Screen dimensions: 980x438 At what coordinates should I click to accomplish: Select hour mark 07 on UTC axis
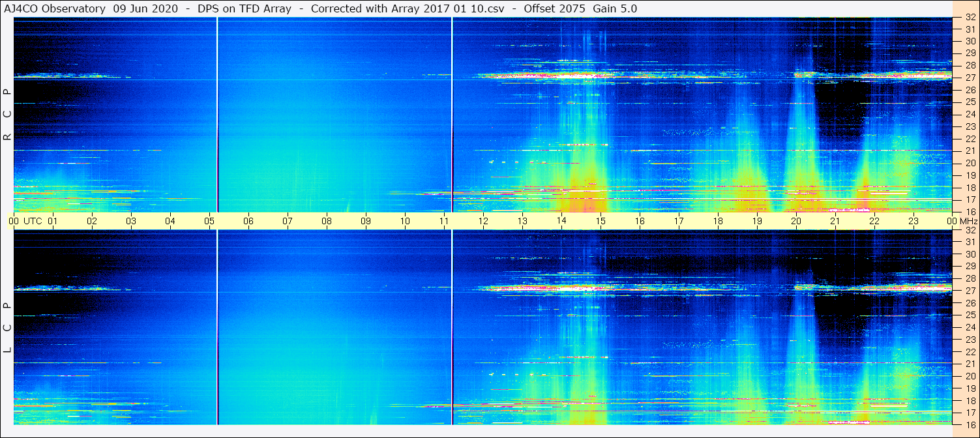coord(288,222)
